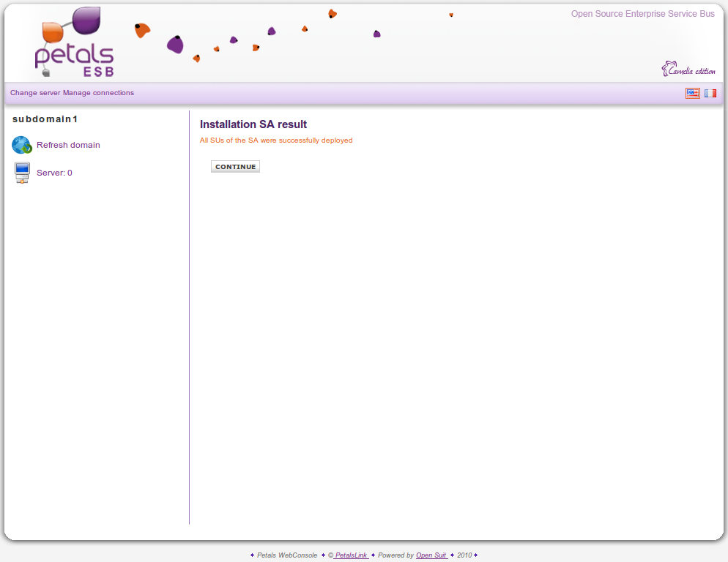
Task: Visit the Open Suit footer link
Action: coord(431,555)
